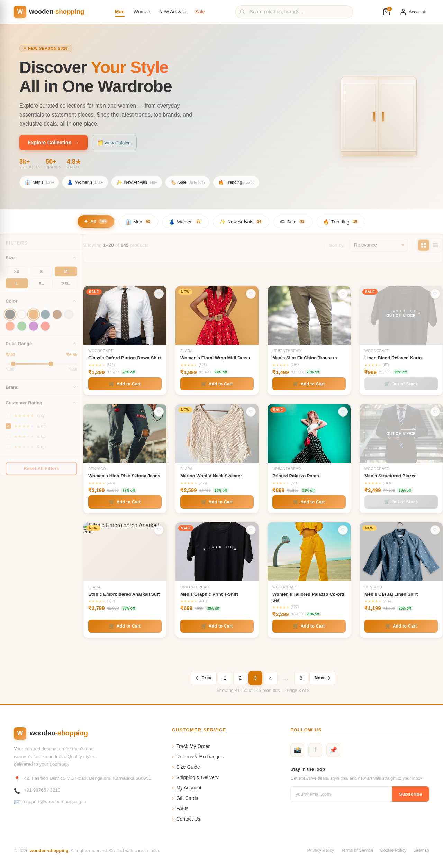The image size is (443, 868).
Task: Select size XL filter
Action: [x=41, y=283]
